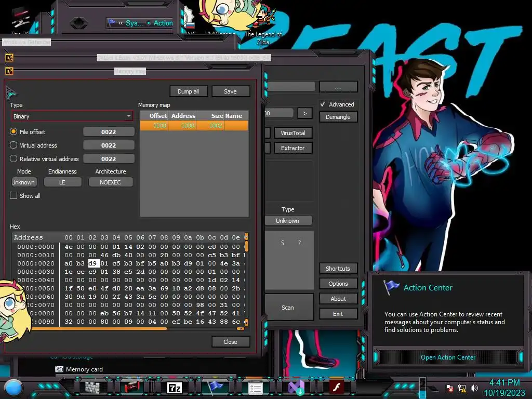Click the Relative virtual address 0022 field
The height and width of the screenshot is (399, 532).
(109, 159)
